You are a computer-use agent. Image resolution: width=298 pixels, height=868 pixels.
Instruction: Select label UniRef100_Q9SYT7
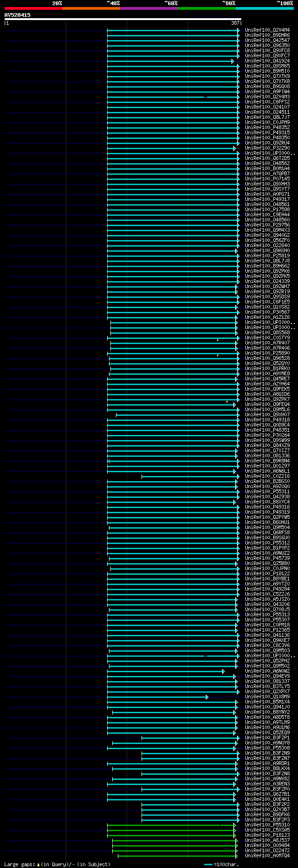click(267, 189)
